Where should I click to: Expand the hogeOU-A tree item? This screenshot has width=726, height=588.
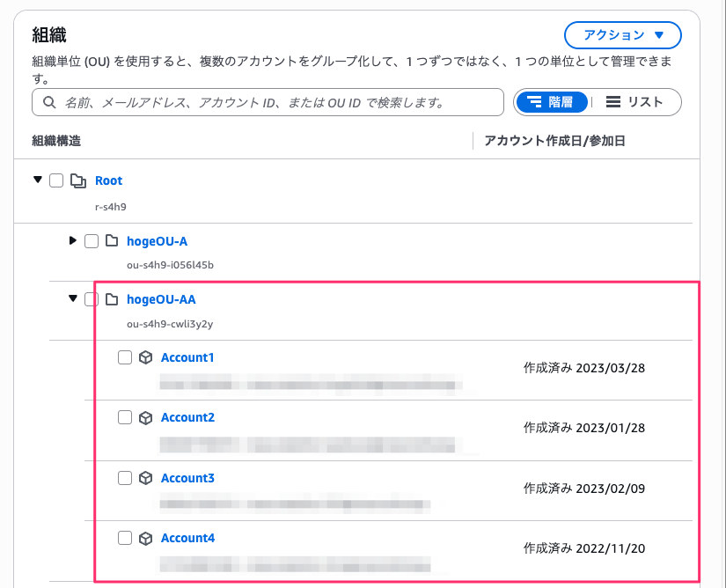coord(72,240)
